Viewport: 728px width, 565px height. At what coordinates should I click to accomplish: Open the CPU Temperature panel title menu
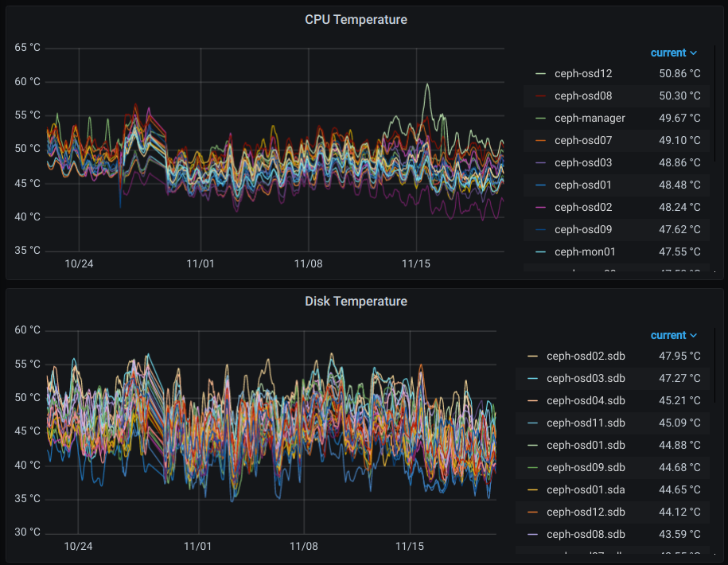coord(356,20)
